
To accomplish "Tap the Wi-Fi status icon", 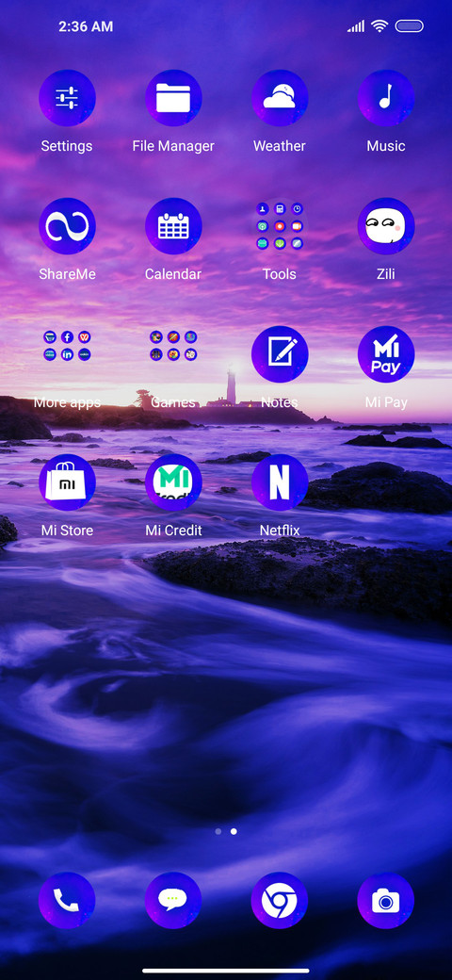I will coord(379,25).
